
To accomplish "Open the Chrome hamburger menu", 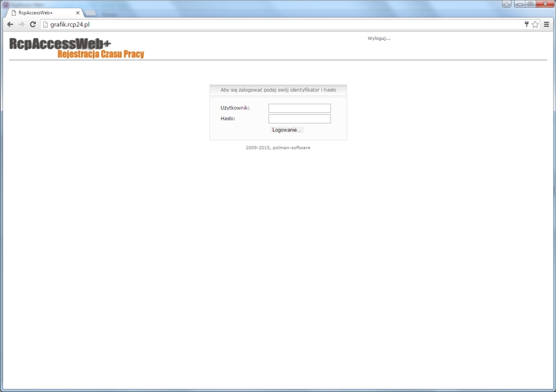I will (x=547, y=24).
